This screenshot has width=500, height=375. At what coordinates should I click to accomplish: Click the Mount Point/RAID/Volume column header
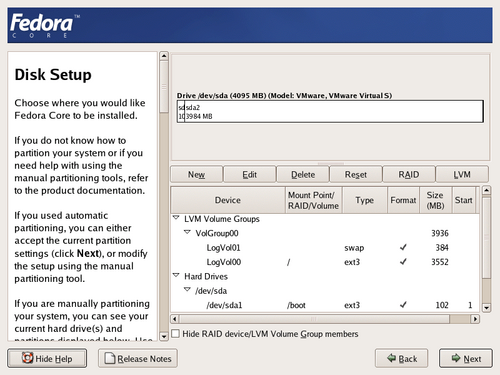[314, 200]
